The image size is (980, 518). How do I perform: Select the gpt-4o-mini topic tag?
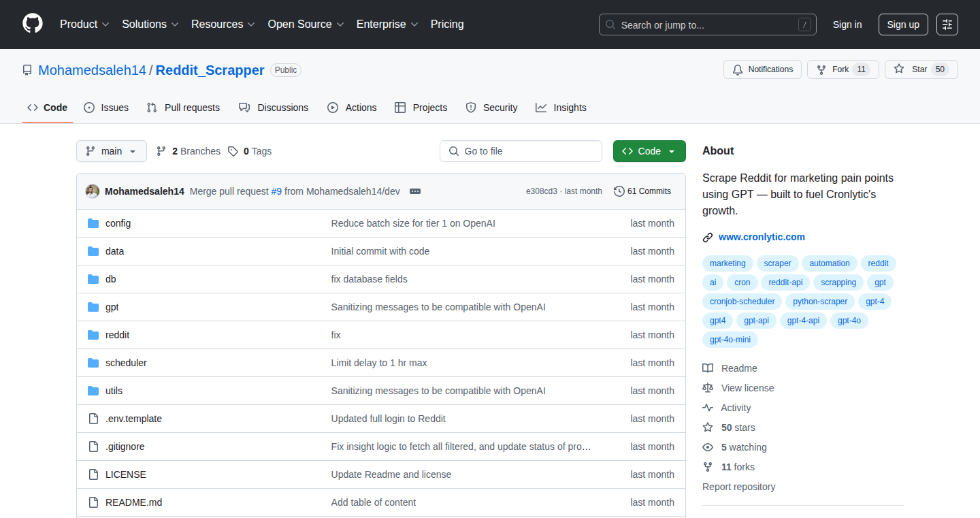pos(730,340)
